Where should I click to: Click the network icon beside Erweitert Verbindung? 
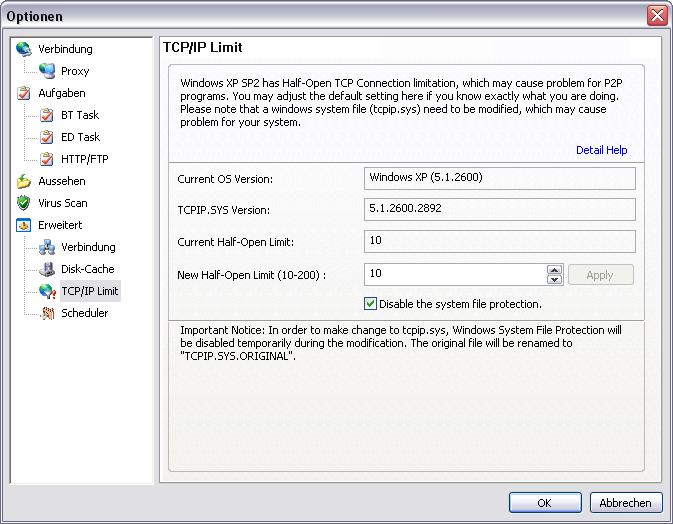pyautogui.click(x=47, y=247)
